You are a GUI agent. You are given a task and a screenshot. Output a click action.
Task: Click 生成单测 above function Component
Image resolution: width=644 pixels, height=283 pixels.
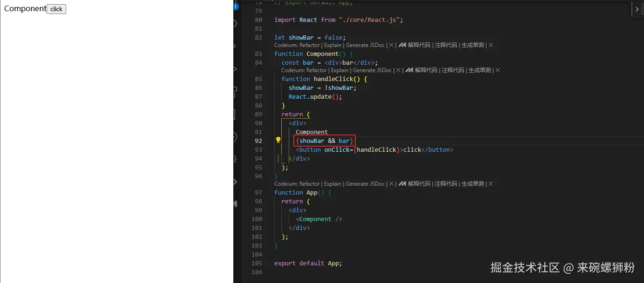point(473,45)
